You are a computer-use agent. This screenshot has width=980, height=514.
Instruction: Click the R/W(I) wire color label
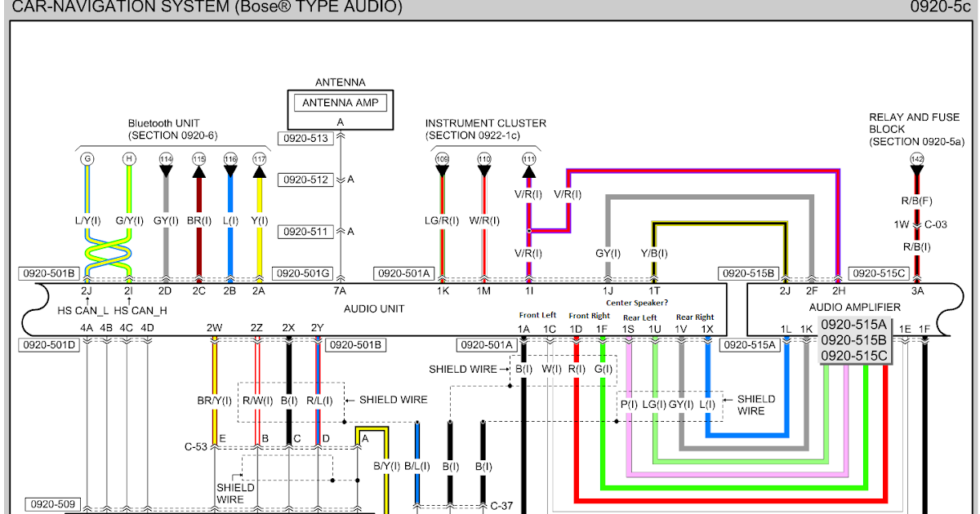coord(259,400)
